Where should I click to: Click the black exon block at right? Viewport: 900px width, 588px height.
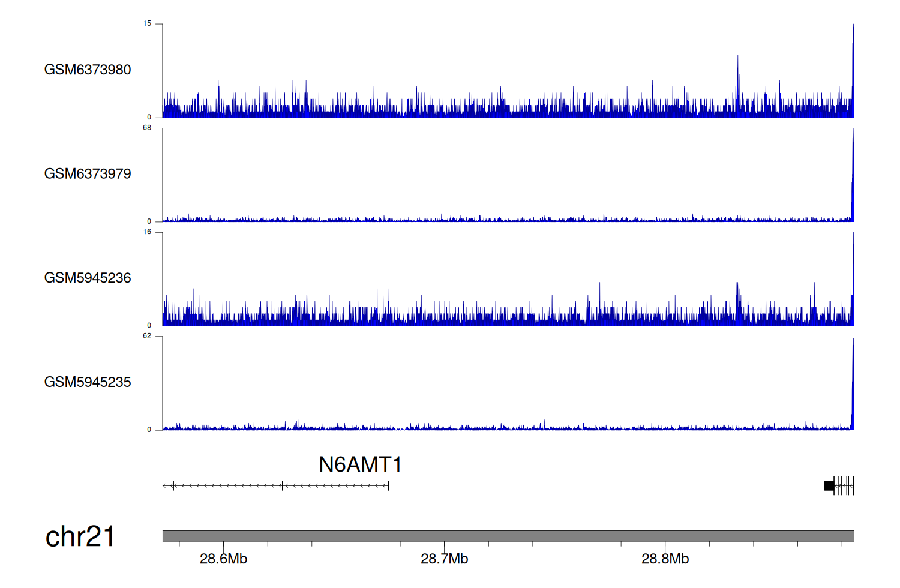(829, 485)
